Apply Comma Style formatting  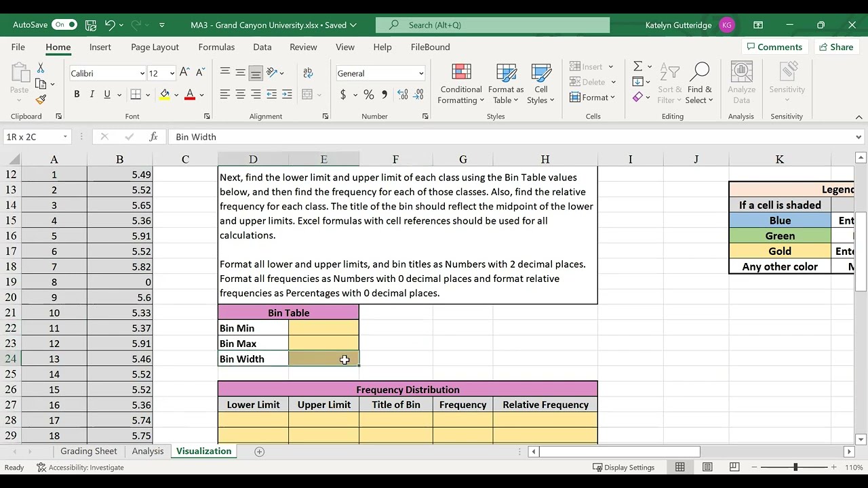click(384, 95)
